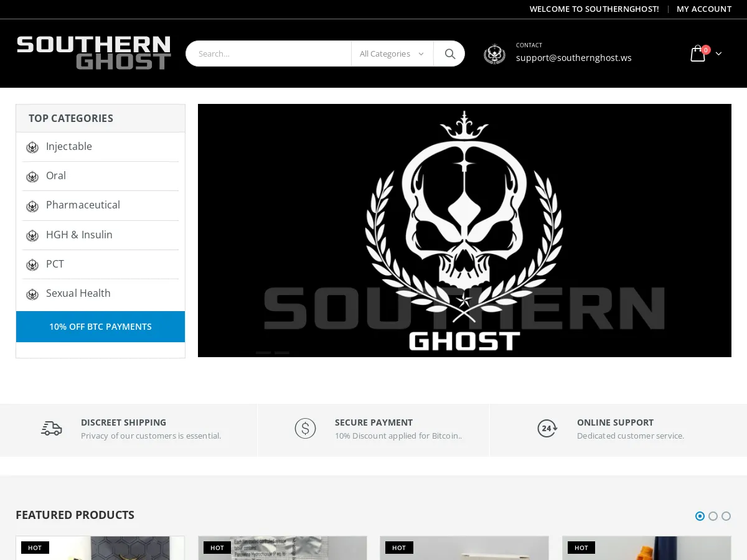
Task: Click the 24-hour online support icon
Action: click(547, 429)
